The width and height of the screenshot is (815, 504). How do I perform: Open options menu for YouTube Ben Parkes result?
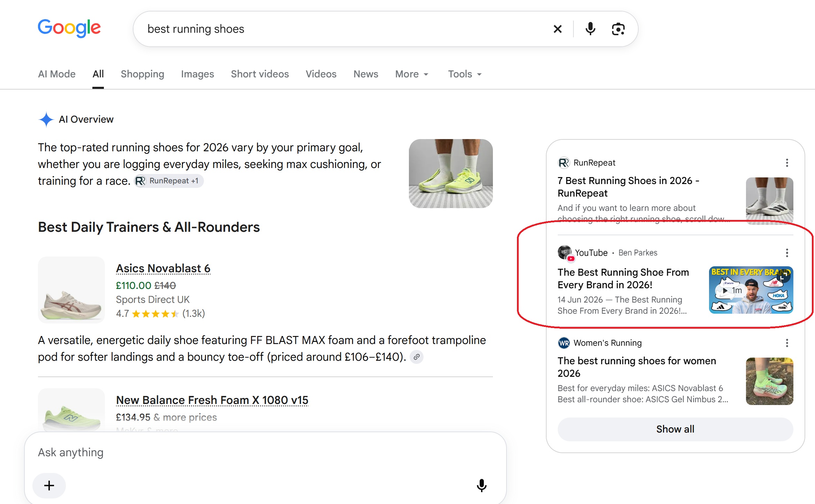(x=787, y=253)
